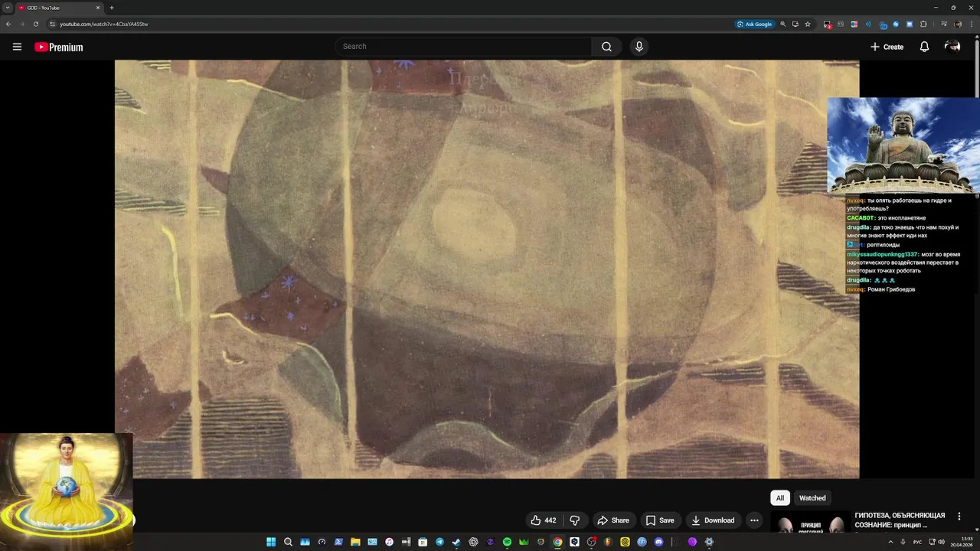Open Spotify from taskbar
The height and width of the screenshot is (551, 980).
(x=507, y=542)
